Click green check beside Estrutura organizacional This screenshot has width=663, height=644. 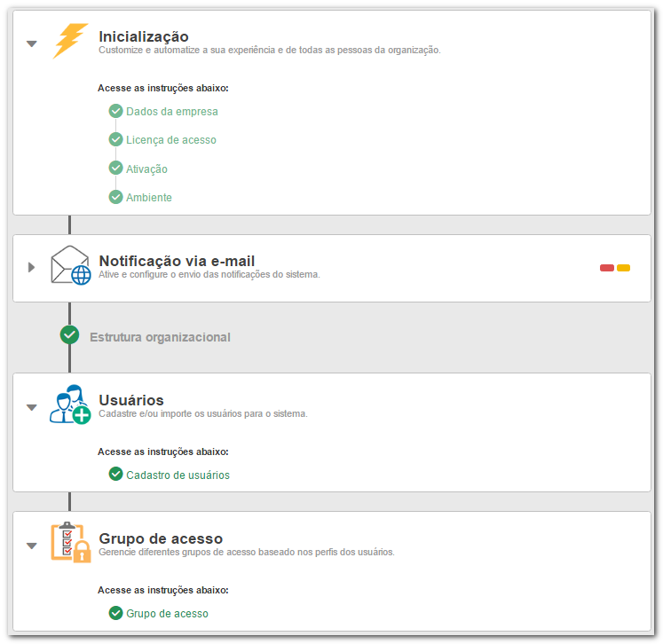pos(70,334)
